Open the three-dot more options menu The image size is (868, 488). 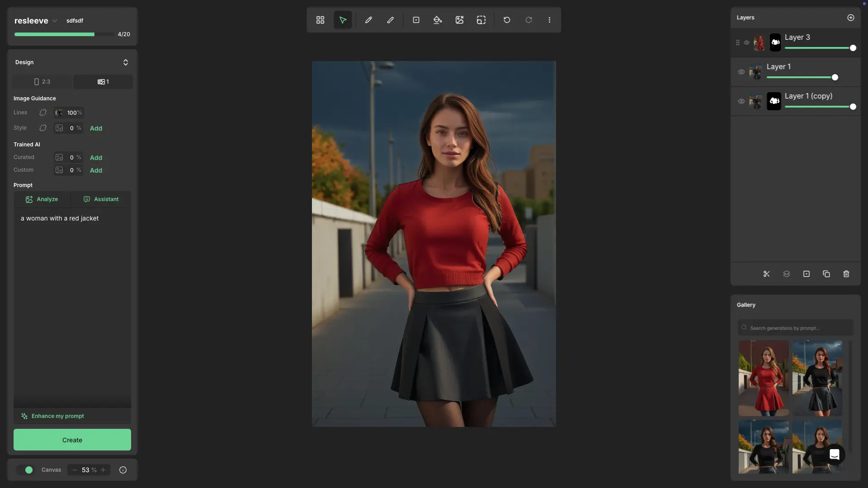(x=549, y=20)
